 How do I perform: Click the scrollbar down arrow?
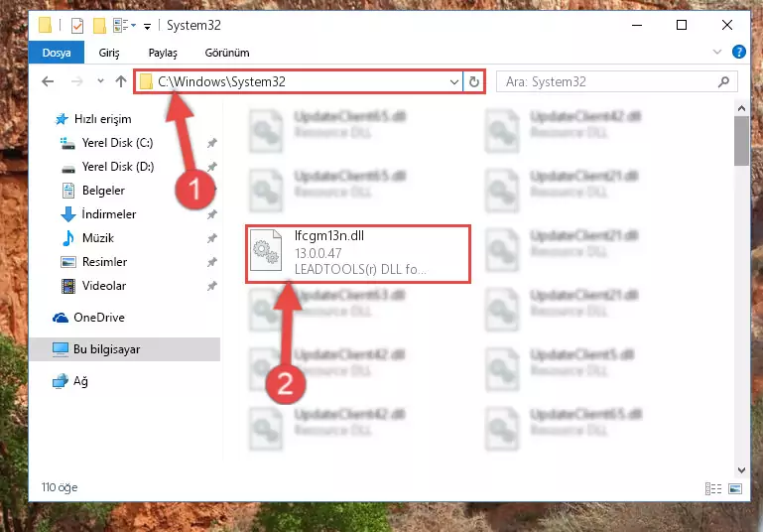pos(741,470)
